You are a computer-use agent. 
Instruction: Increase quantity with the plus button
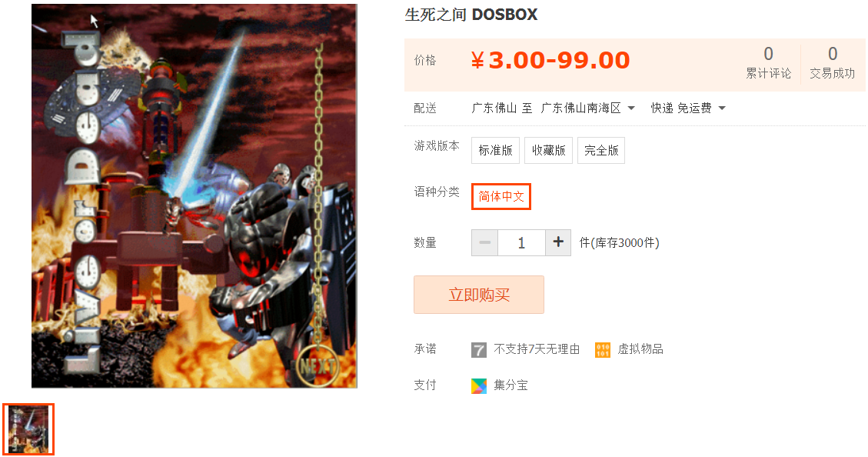point(558,242)
